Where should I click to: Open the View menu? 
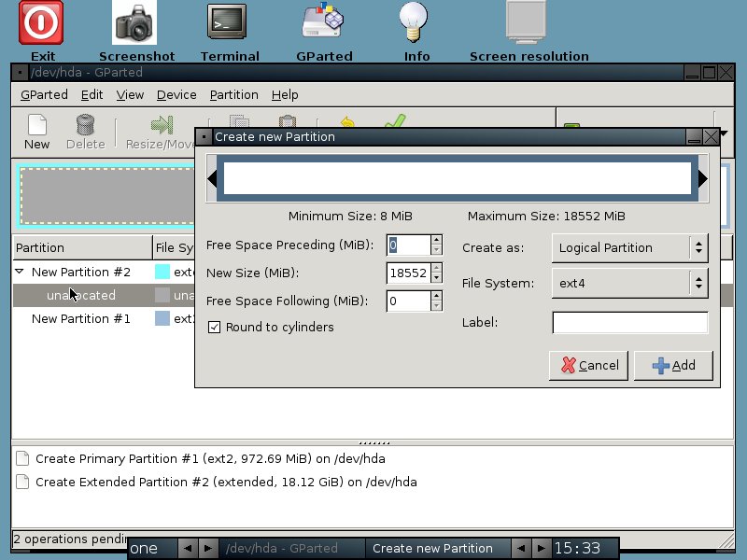pos(130,95)
